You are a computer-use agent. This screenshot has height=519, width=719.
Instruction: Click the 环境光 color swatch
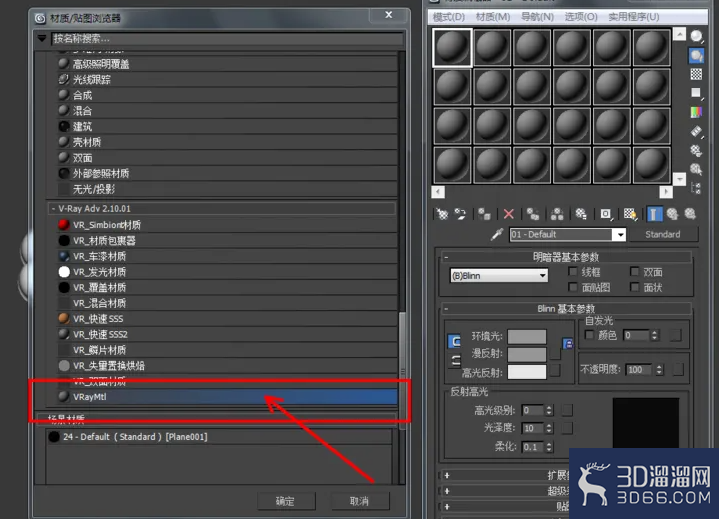coord(527,337)
